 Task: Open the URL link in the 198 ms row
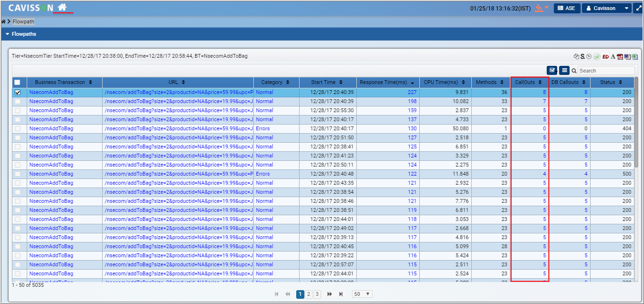(x=178, y=102)
